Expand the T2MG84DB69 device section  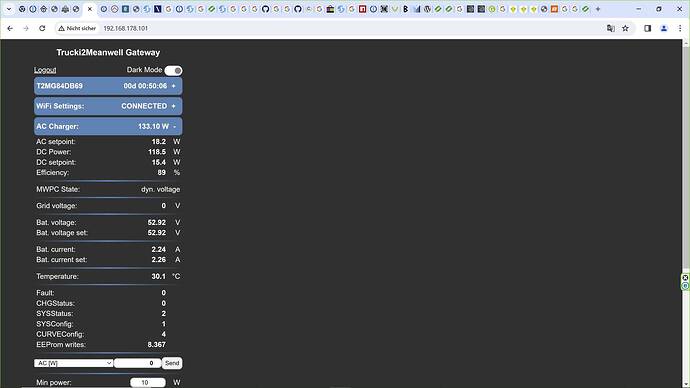[108, 86]
